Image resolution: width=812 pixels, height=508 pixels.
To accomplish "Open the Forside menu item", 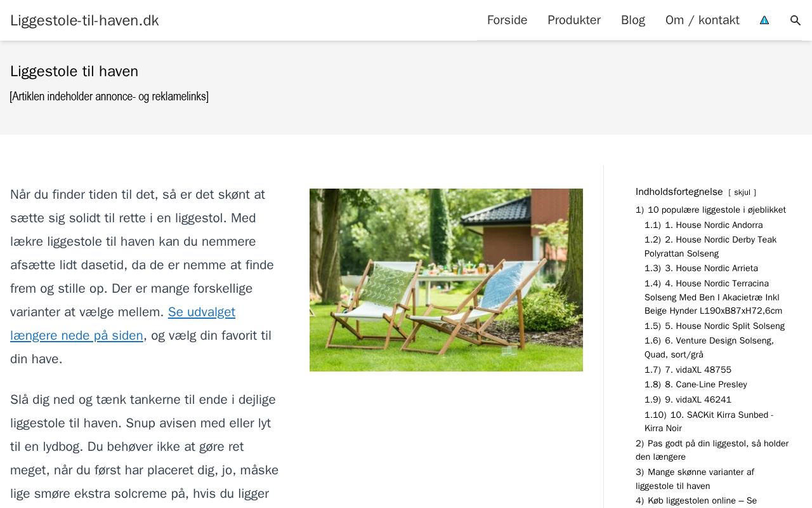I will [x=507, y=20].
